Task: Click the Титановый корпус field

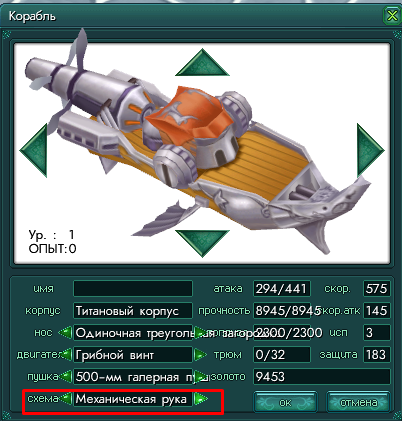Action: [x=133, y=311]
